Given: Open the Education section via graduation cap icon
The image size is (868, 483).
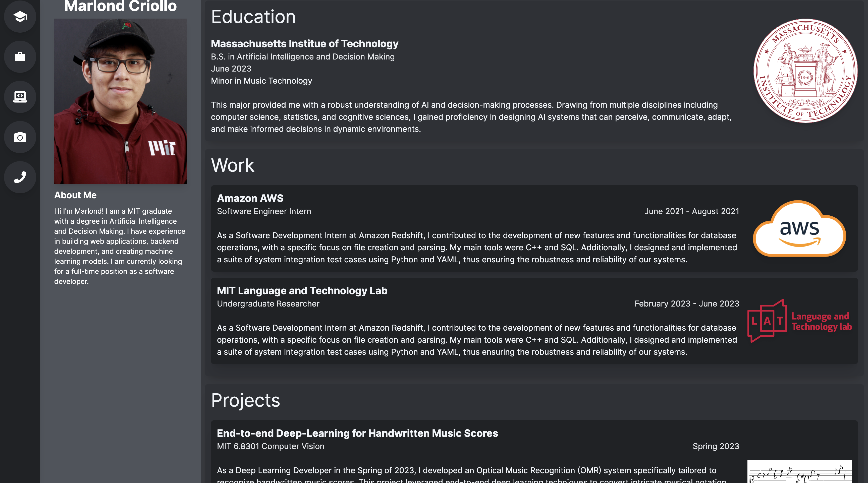Looking at the screenshot, I should [x=20, y=17].
